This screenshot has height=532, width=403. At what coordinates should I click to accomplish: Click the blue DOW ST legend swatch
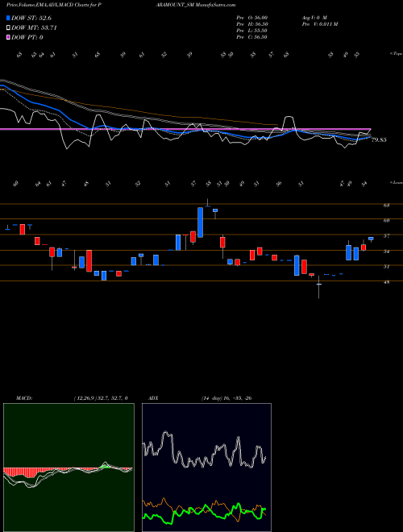pos(8,19)
